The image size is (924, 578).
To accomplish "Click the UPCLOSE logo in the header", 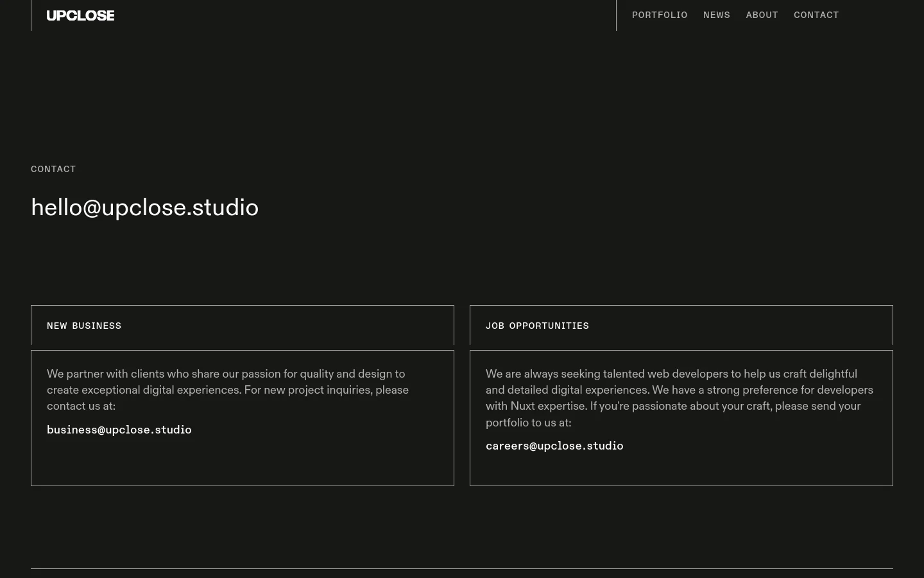I will [x=80, y=15].
